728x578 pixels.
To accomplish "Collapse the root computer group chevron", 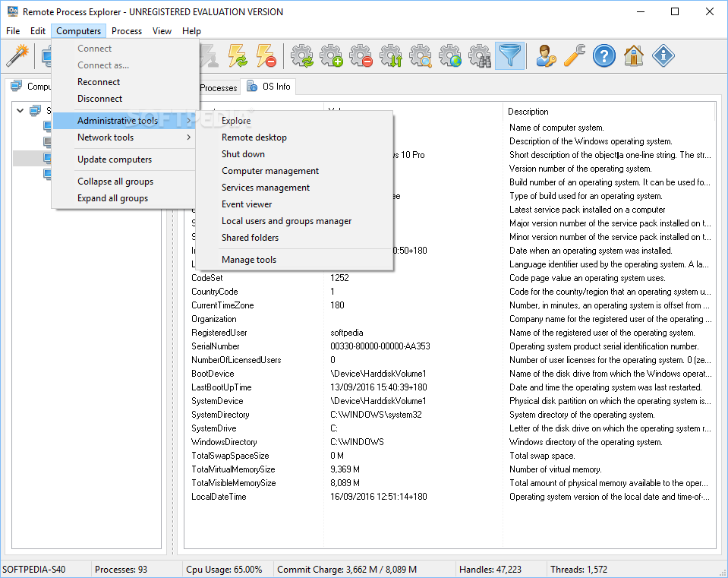I will click(x=20, y=111).
